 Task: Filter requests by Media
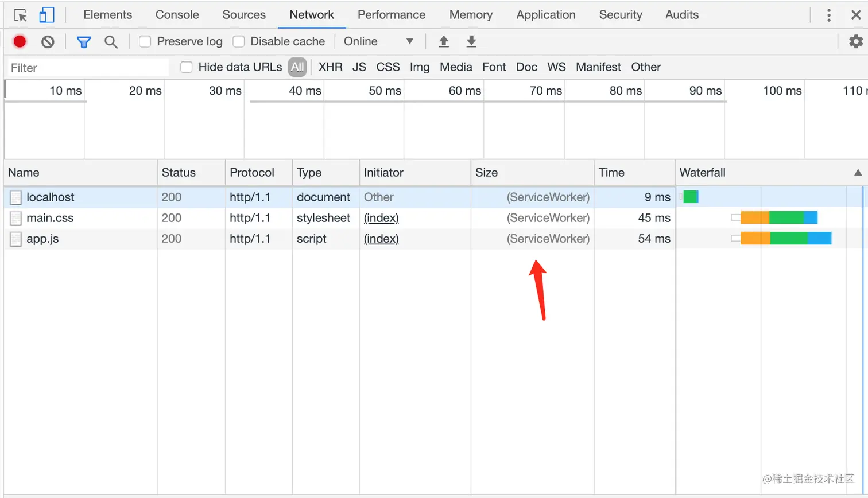coord(456,67)
